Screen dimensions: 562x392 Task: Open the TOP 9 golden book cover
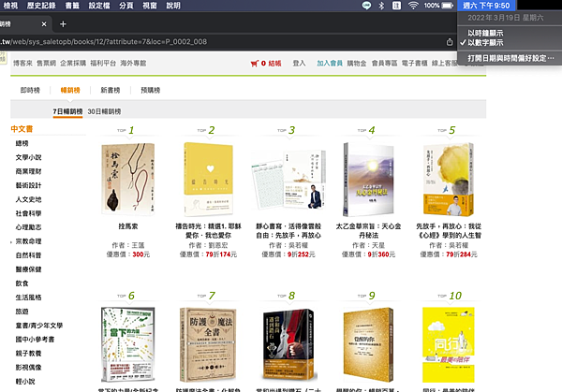click(x=368, y=344)
